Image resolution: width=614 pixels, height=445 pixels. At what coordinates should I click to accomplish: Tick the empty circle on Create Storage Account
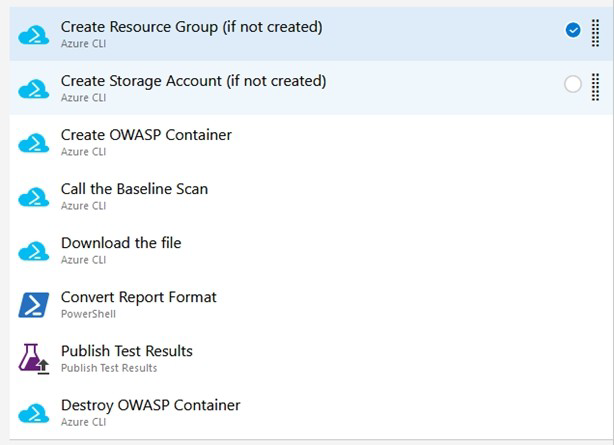pyautogui.click(x=573, y=85)
